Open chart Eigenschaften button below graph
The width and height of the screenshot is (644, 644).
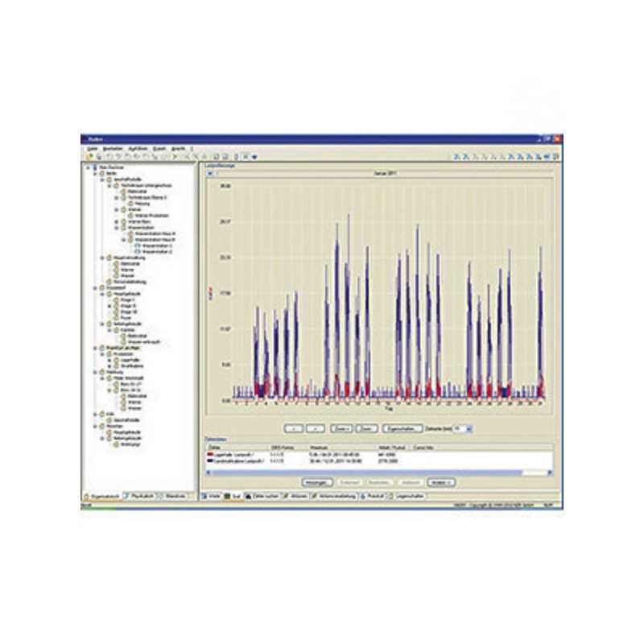pos(402,429)
